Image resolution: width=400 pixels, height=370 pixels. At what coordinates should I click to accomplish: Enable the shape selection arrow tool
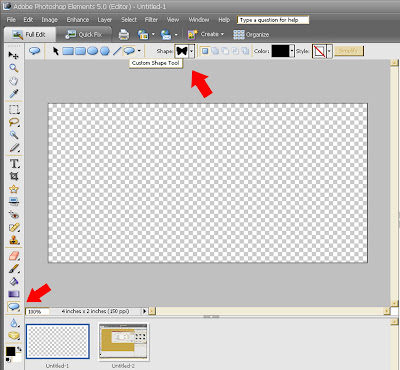55,51
